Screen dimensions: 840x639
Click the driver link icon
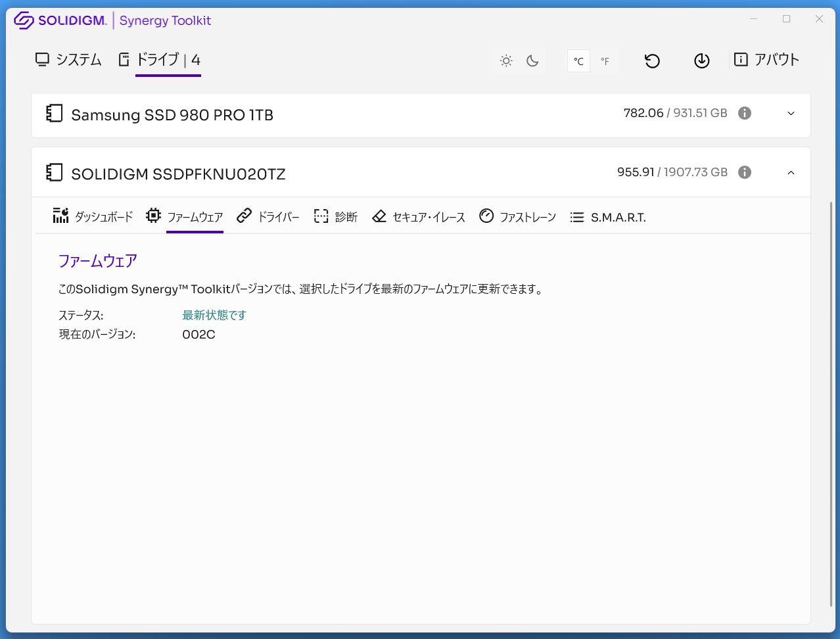pos(245,216)
